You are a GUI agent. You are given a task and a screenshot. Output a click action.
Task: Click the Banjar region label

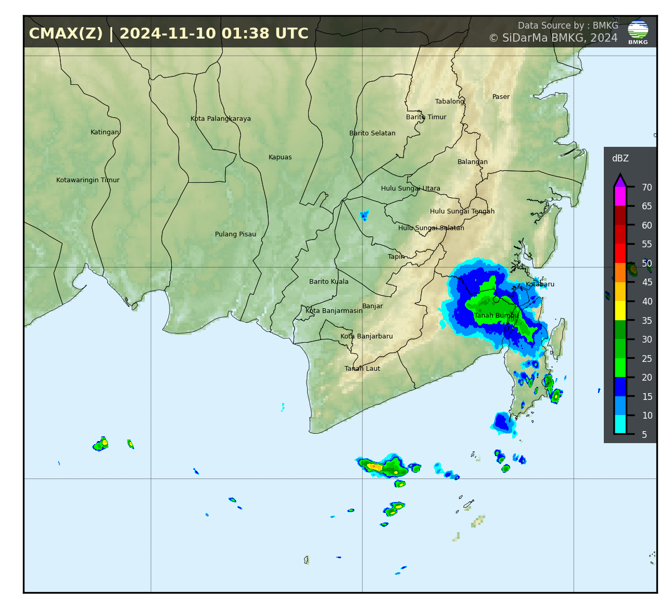(373, 306)
